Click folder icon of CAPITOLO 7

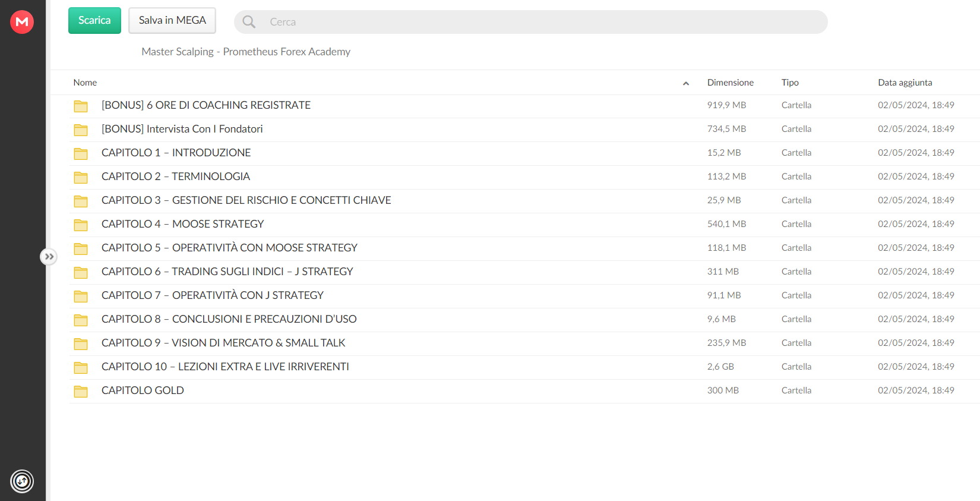tap(81, 296)
